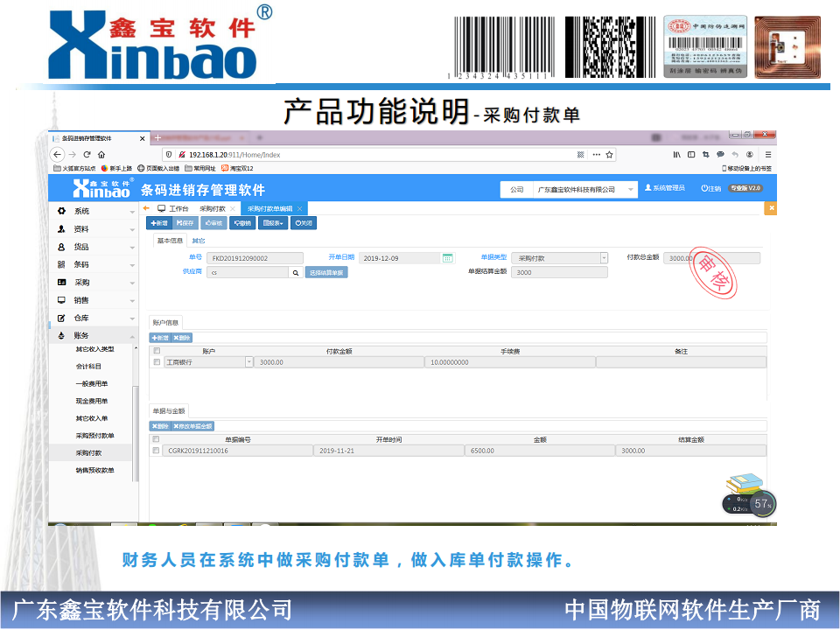Screen dimensions: 840x630
Task: Click the 撤销 button
Action: (x=242, y=223)
